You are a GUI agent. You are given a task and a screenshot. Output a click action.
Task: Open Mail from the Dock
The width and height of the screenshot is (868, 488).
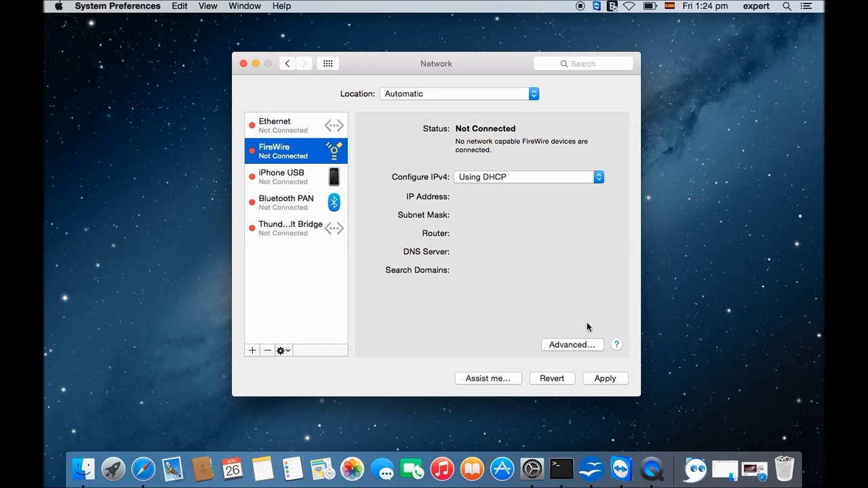point(173,468)
